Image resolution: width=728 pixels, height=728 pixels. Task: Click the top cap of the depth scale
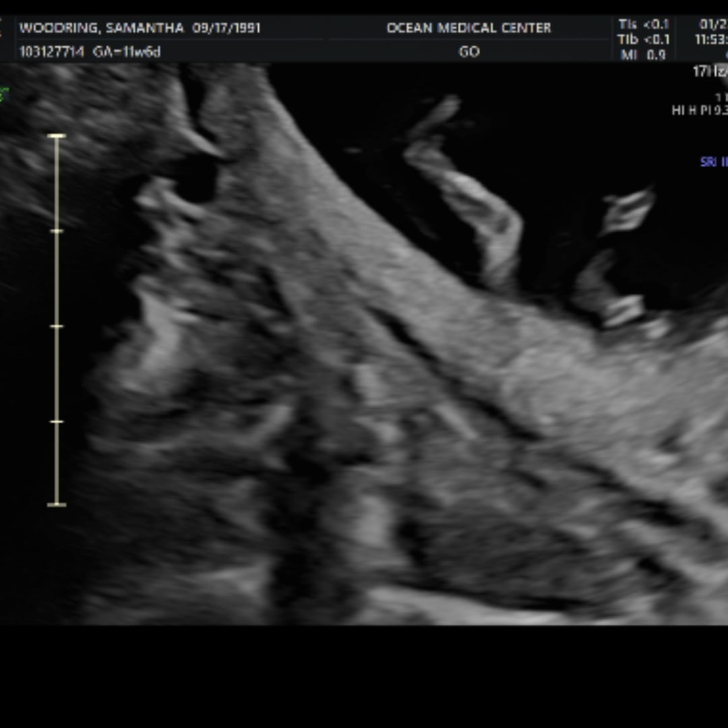[x=57, y=136]
